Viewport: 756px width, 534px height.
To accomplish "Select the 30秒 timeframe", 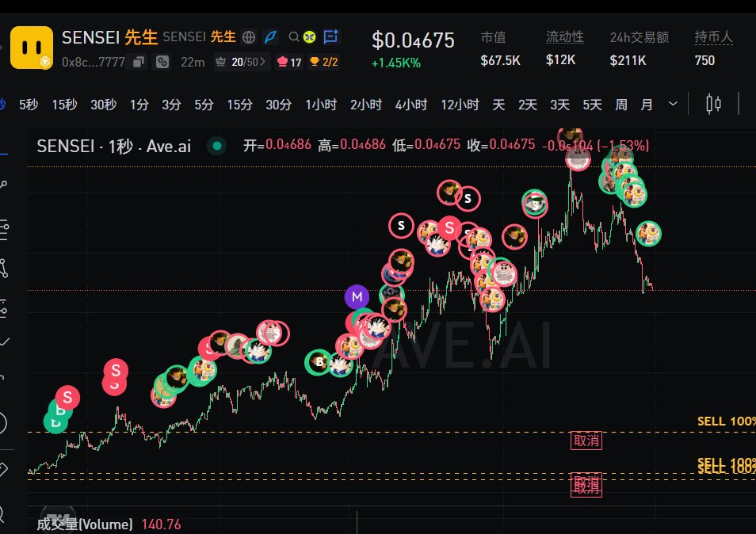I will [104, 105].
